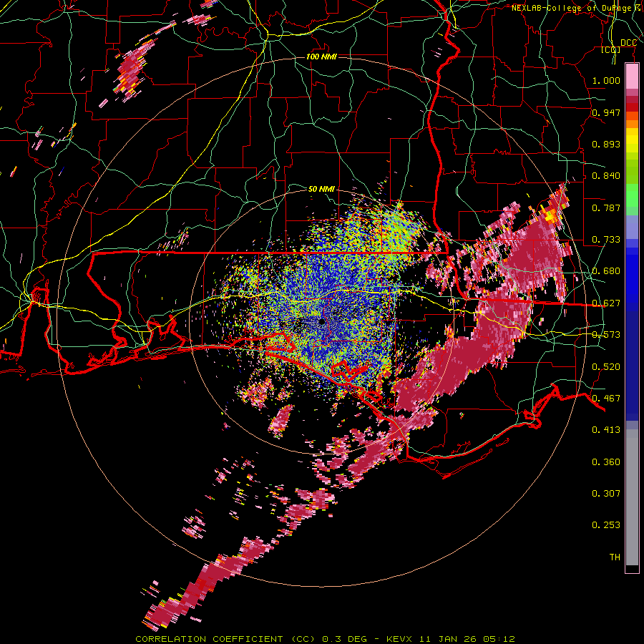Select the 0.307 scale value
This screenshot has width=644, height=644.
pyautogui.click(x=606, y=494)
